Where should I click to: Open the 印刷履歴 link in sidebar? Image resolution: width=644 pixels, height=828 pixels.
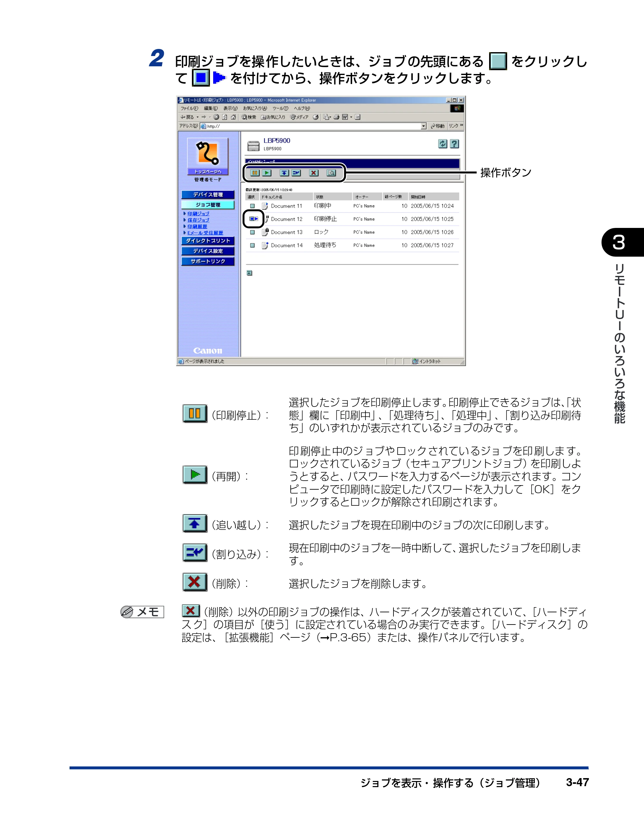coord(197,226)
